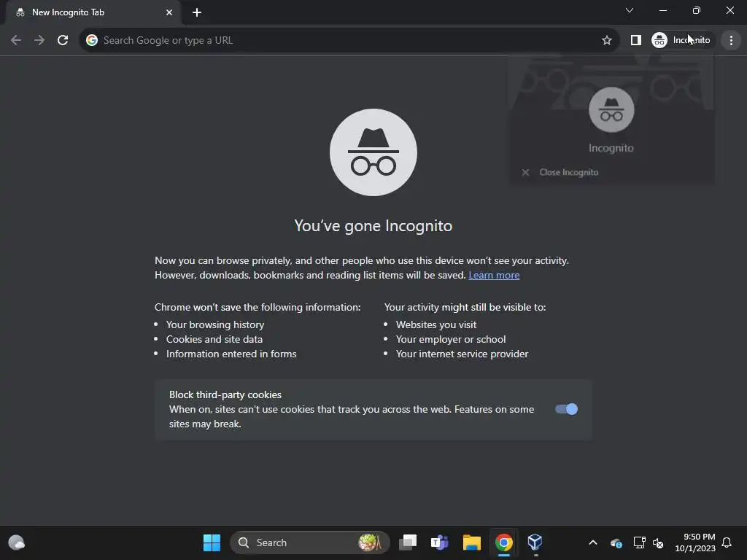Image resolution: width=747 pixels, height=560 pixels.
Task: Launch Microsoft Teams from taskbar
Action: [439, 542]
